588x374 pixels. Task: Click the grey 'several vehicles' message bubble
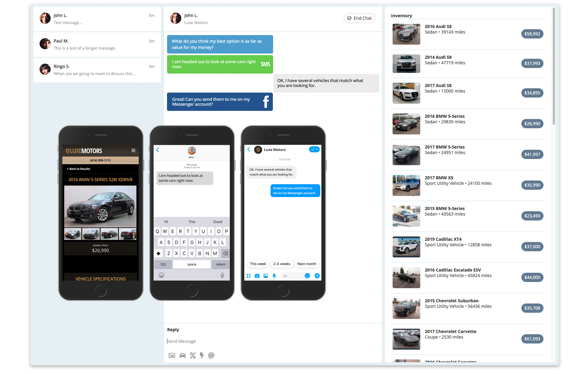point(326,83)
